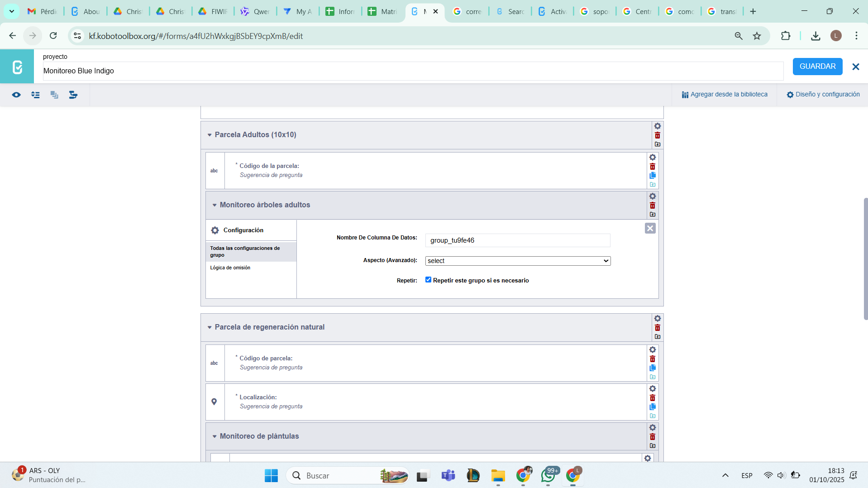Close the group settings panel

(x=650, y=228)
